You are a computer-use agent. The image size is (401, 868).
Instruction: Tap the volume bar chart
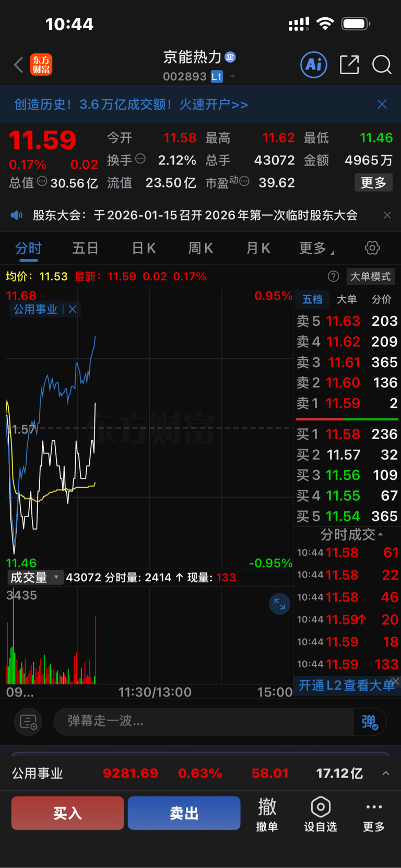click(149, 635)
